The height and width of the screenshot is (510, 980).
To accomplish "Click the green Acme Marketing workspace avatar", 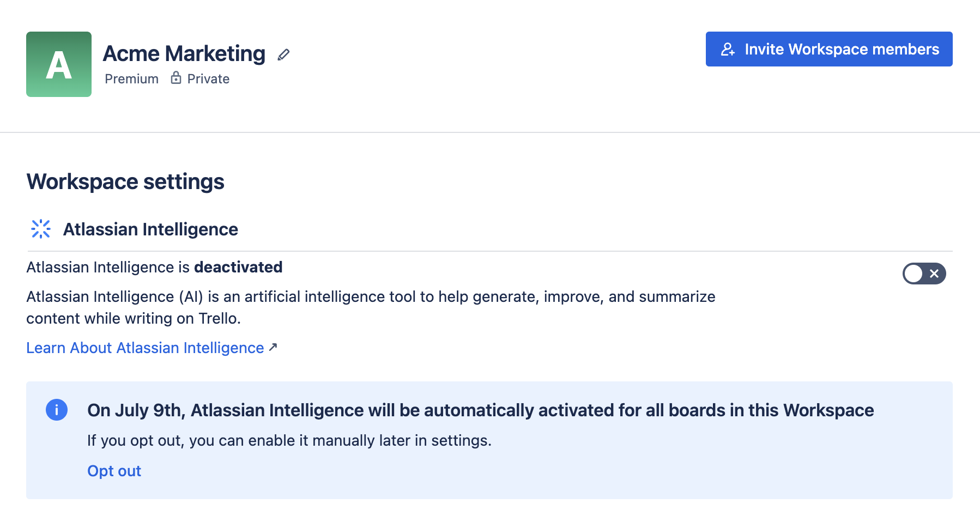I will [x=58, y=64].
